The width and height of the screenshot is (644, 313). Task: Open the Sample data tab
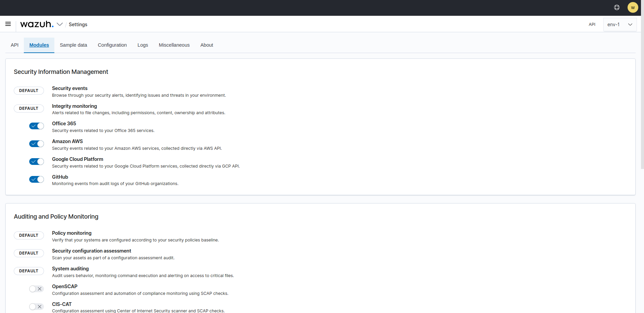point(73,45)
